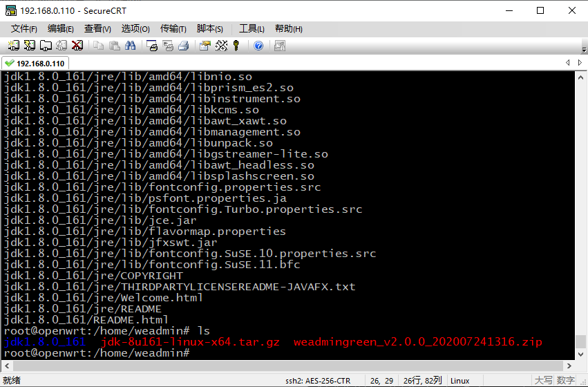Click the vertical scrollbar thumb
588x387 pixels.
[580, 341]
